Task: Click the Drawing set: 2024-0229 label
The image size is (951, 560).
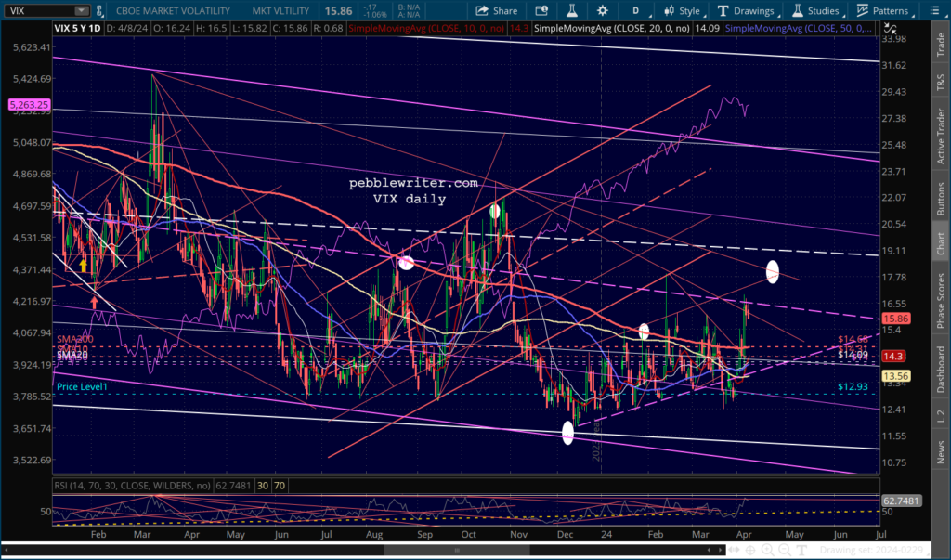Action: (x=872, y=551)
